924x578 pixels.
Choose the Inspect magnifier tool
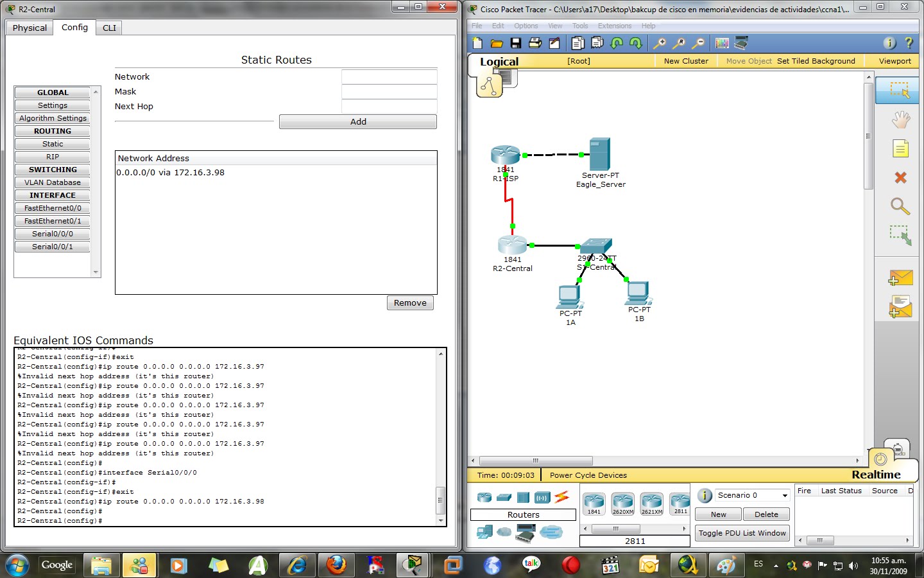900,206
